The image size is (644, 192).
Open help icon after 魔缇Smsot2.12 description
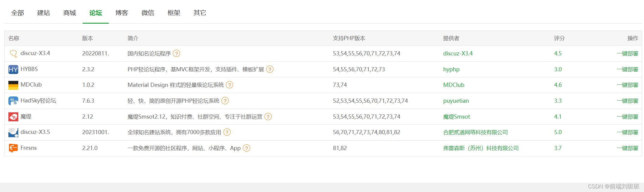click(268, 117)
